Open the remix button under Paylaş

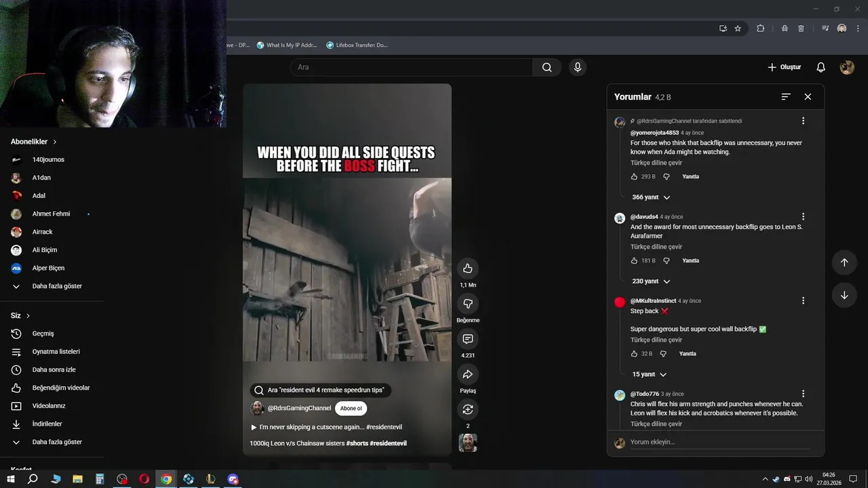click(467, 409)
